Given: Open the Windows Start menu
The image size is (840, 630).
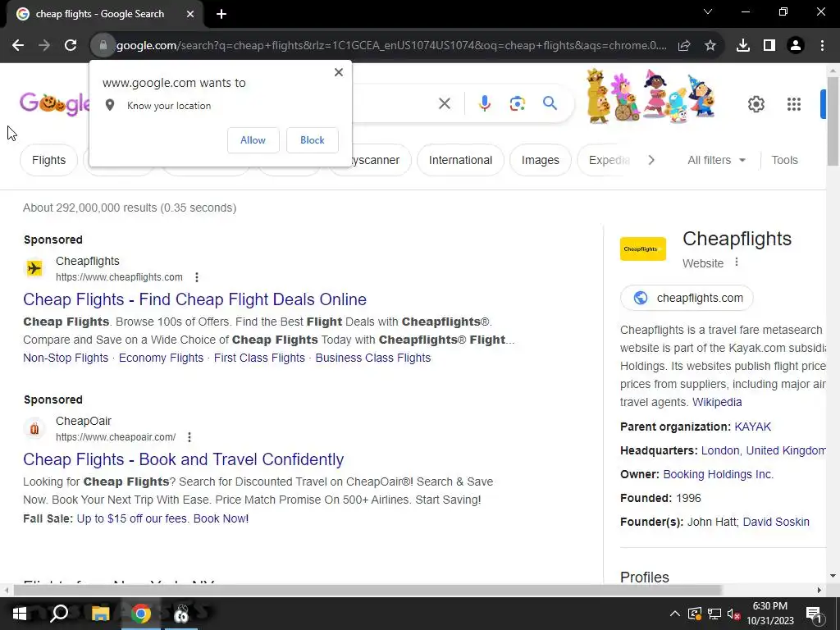Looking at the screenshot, I should pyautogui.click(x=20, y=614).
